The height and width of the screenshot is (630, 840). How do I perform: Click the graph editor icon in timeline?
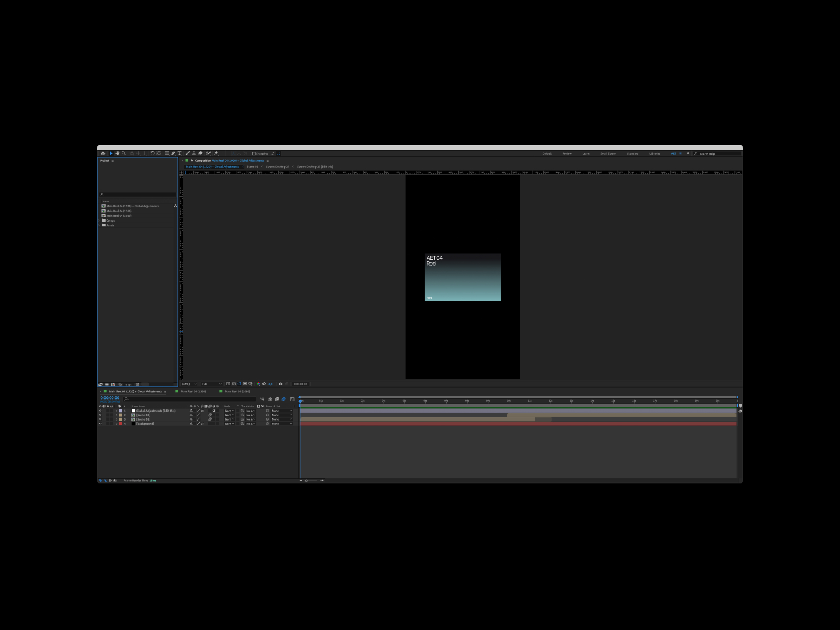click(292, 399)
